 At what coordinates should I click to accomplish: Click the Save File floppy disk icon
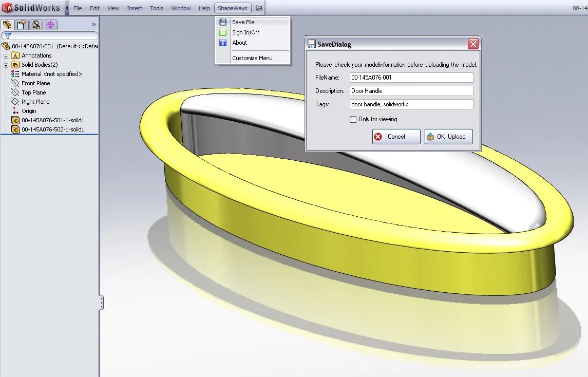pyautogui.click(x=223, y=22)
